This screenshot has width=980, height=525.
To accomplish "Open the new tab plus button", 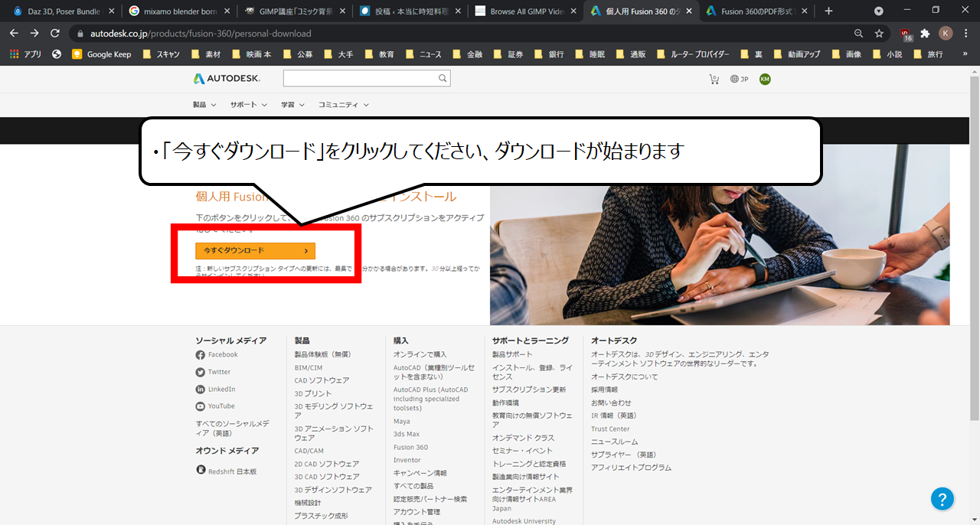I will click(x=828, y=11).
